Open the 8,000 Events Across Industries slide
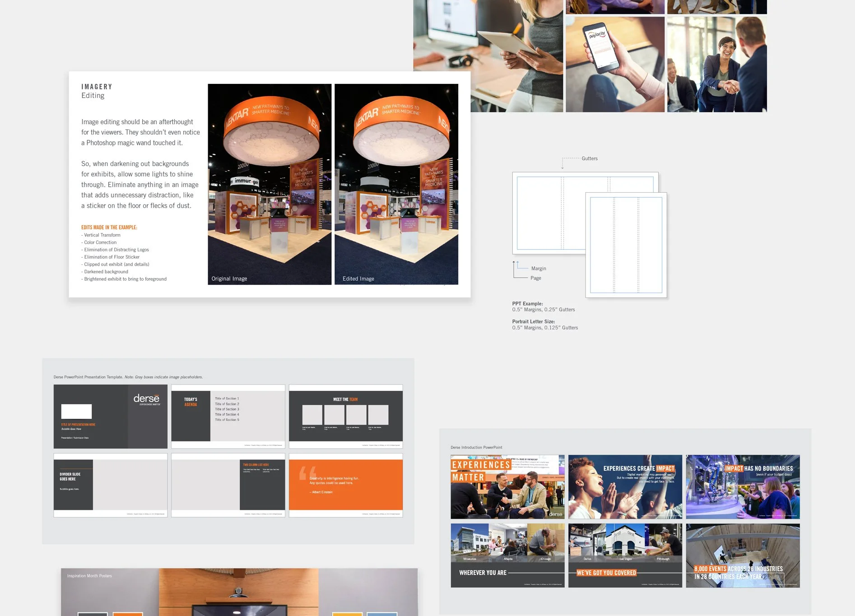This screenshot has width=855, height=616. 743,556
